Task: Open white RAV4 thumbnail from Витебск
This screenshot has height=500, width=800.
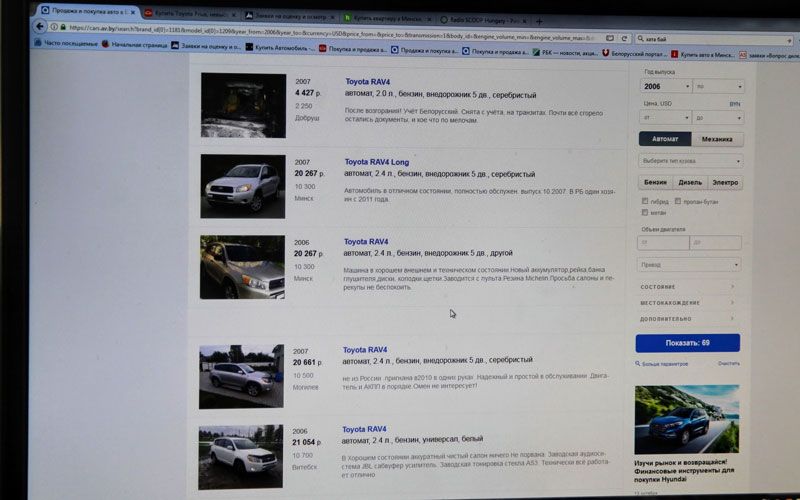Action: [x=240, y=457]
